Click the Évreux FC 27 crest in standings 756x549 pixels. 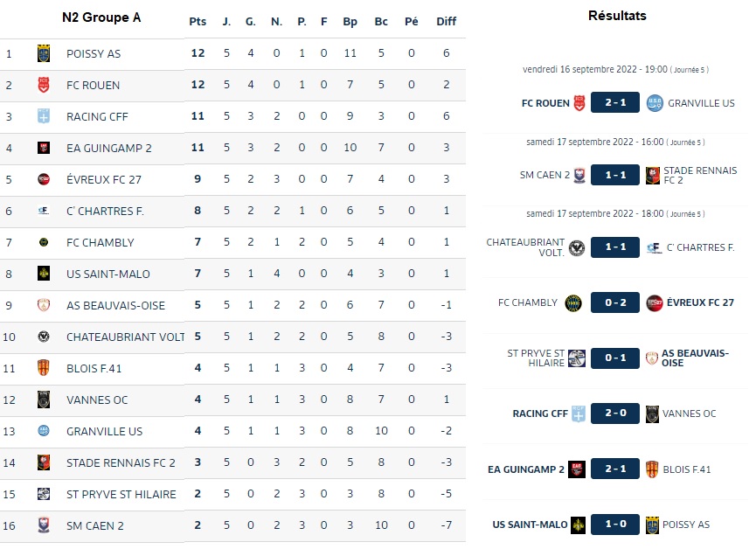(x=44, y=179)
